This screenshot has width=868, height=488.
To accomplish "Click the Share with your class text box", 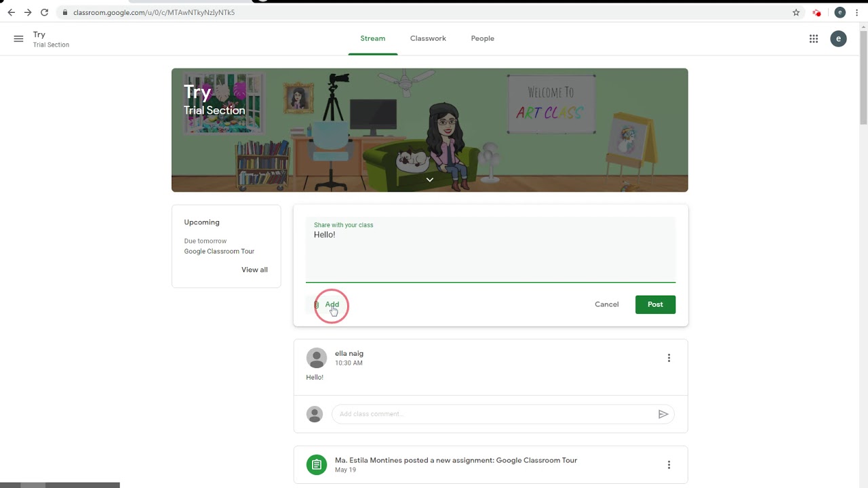I will click(x=490, y=249).
